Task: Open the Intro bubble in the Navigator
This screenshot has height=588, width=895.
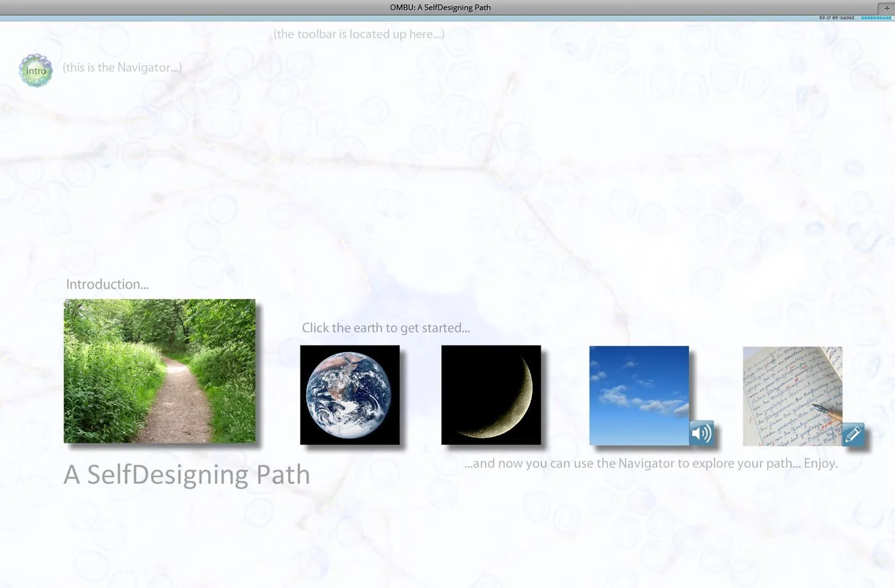Action: (x=36, y=70)
